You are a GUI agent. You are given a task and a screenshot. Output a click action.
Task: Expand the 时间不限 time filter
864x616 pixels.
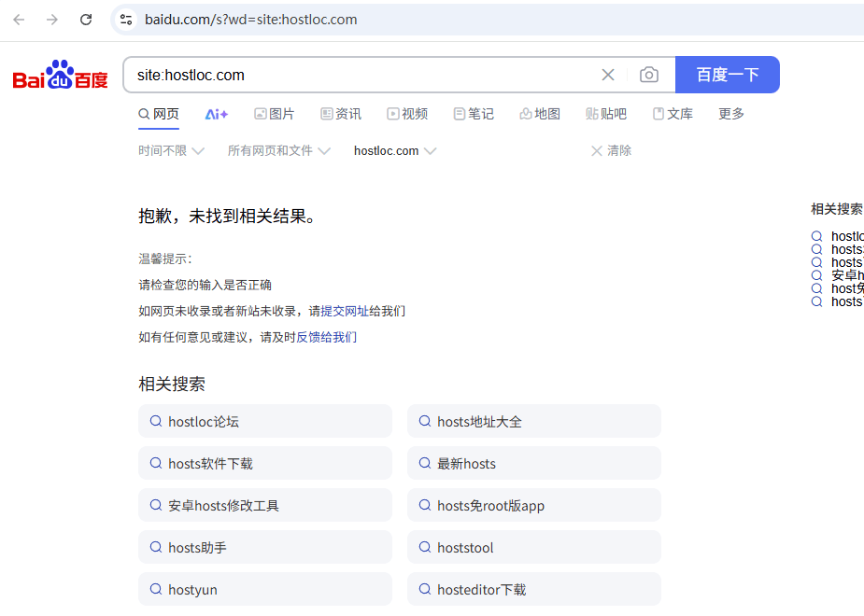click(x=171, y=151)
